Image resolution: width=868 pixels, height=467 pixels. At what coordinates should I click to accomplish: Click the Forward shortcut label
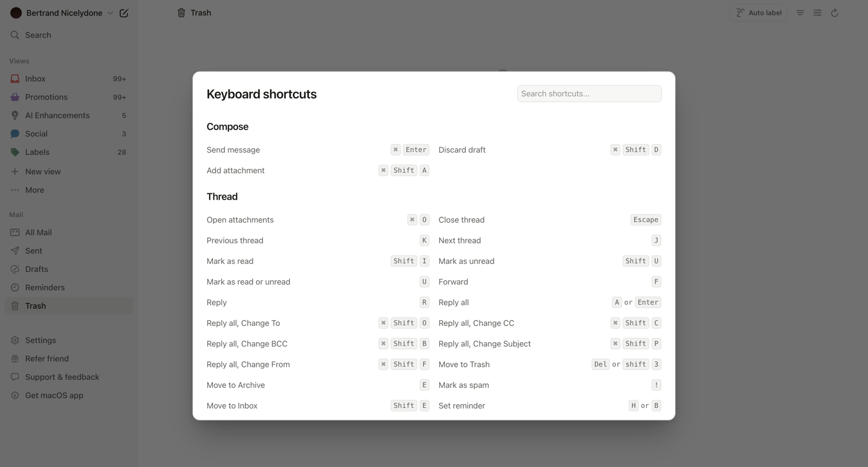(454, 282)
